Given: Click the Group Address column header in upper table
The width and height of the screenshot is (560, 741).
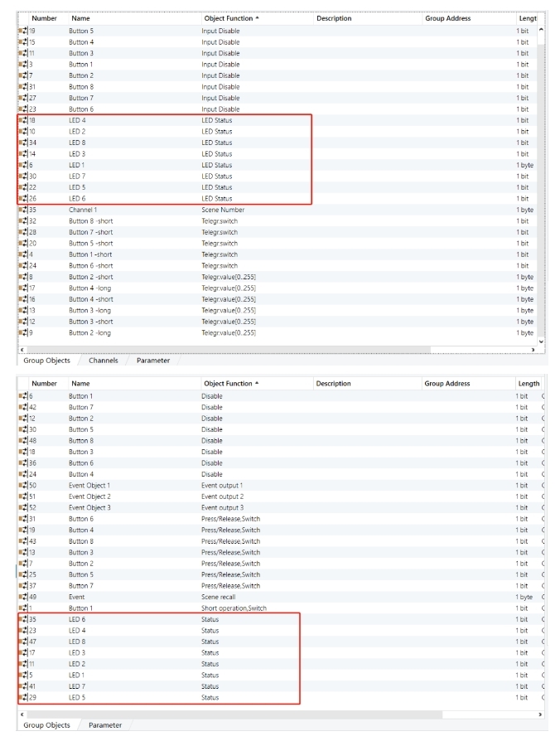Looking at the screenshot, I should tap(447, 18).
